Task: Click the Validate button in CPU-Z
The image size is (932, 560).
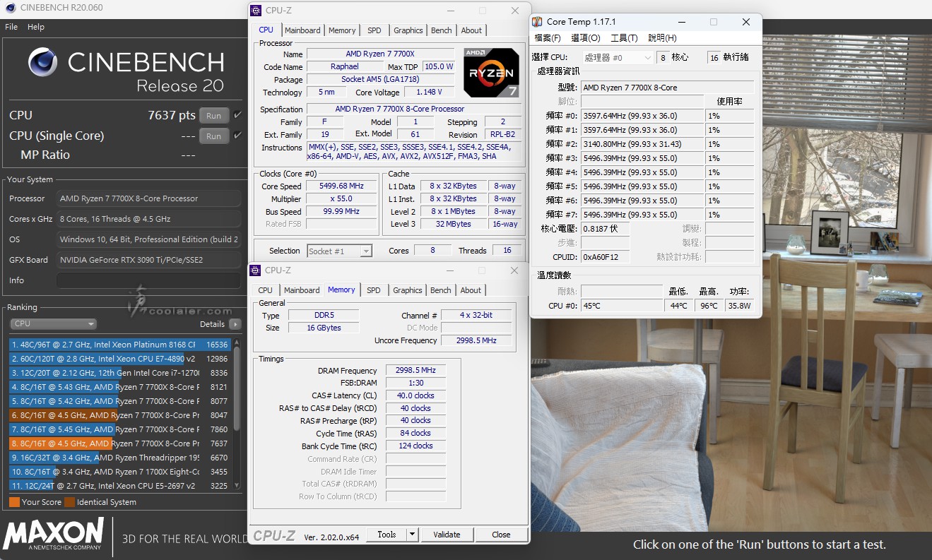Action: point(447,535)
